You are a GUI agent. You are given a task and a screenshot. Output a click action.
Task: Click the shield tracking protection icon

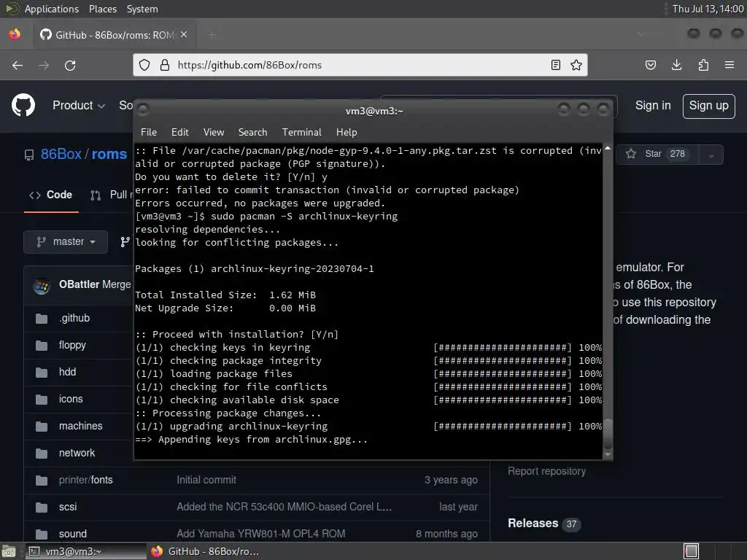click(144, 65)
